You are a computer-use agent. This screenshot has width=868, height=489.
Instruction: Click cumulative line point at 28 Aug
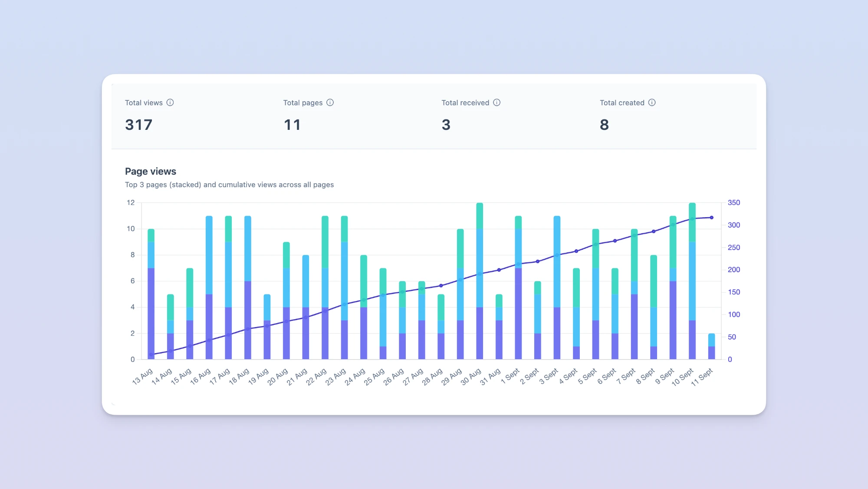(x=441, y=286)
